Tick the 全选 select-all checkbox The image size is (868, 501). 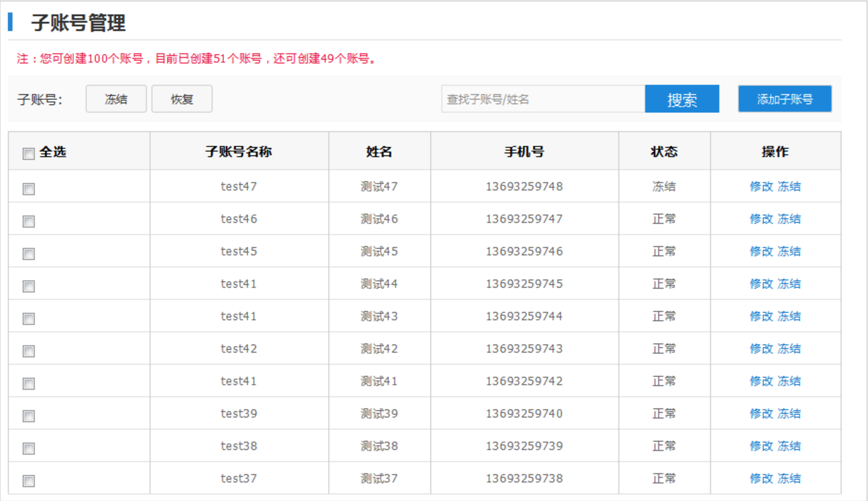(x=29, y=153)
